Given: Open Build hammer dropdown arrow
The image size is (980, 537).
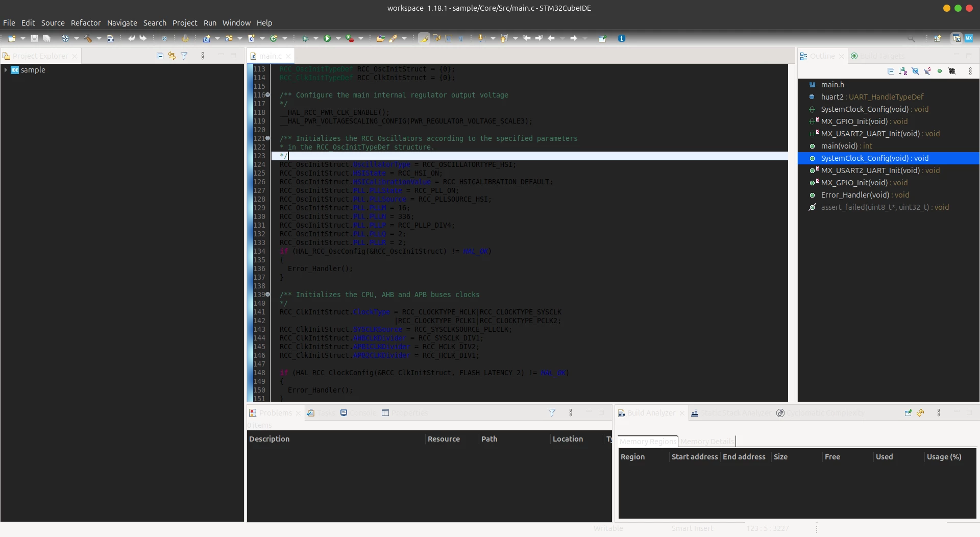Looking at the screenshot, I should 99,38.
